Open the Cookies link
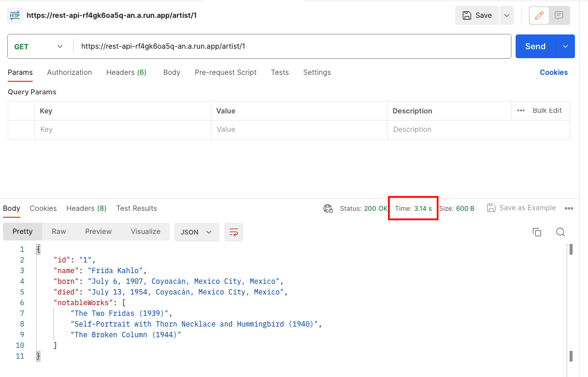The image size is (588, 377). 554,72
